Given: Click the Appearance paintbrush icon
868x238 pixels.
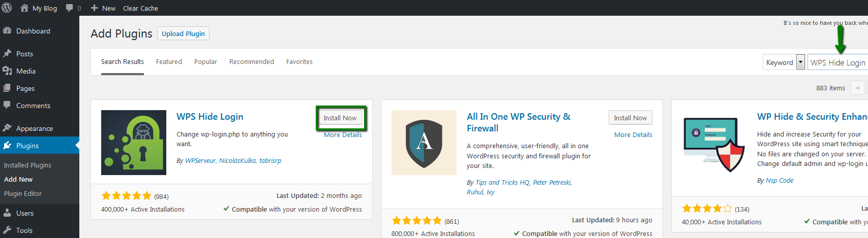Looking at the screenshot, I should tap(7, 128).
